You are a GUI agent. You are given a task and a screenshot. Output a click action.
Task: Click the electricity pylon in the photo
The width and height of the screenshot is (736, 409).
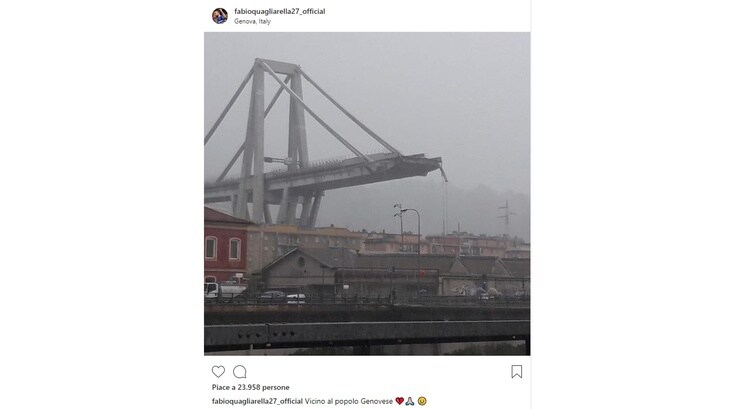(x=506, y=218)
